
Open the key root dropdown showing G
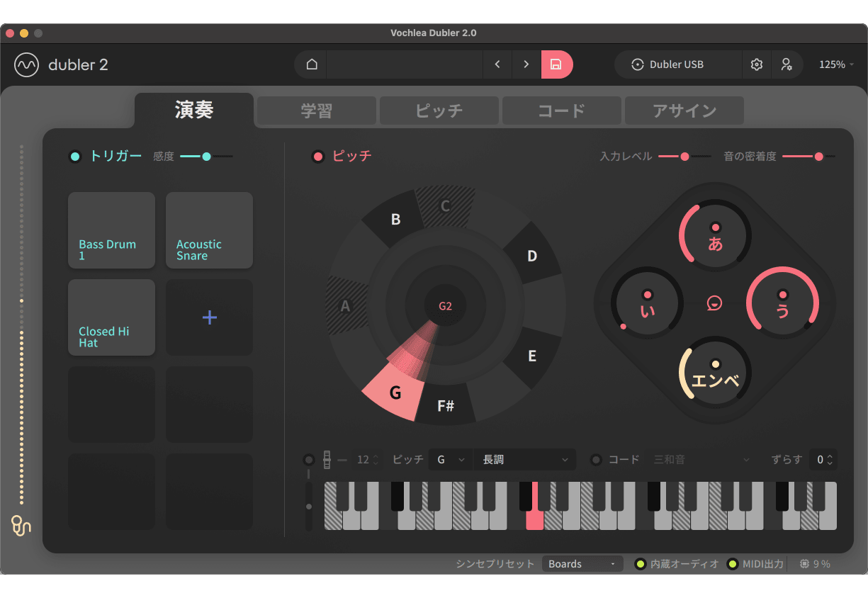click(x=450, y=460)
